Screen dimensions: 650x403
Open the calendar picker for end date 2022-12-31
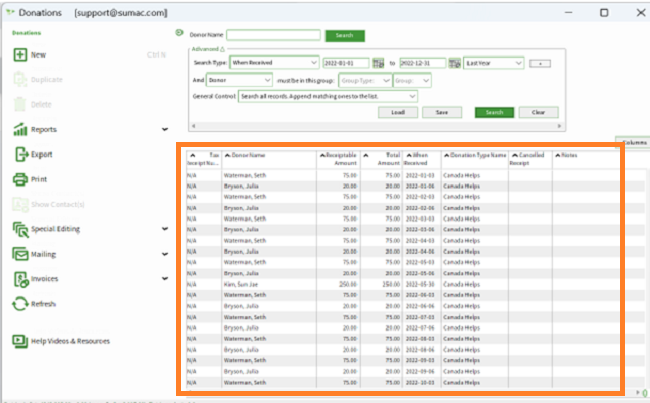(454, 63)
